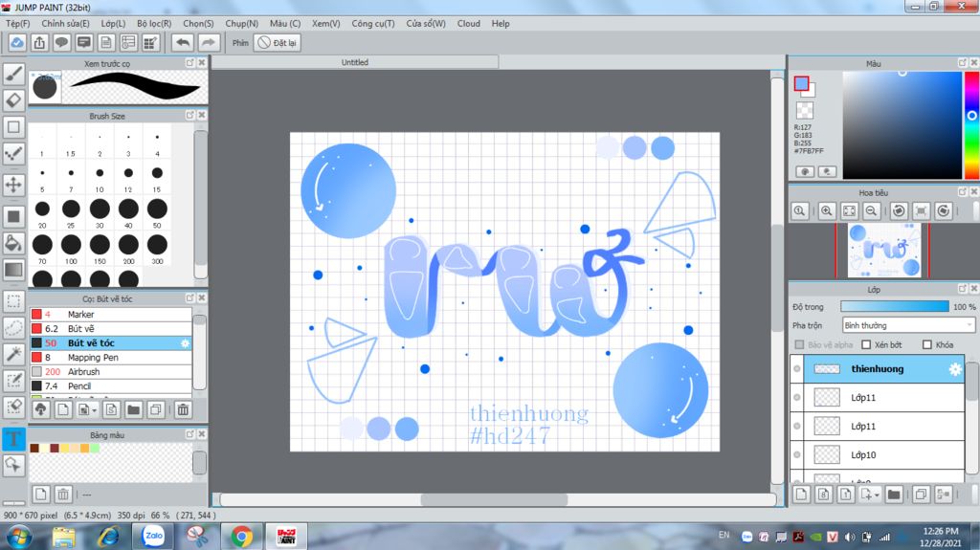This screenshot has width=980, height=550.
Task: Select the Airbrush brush entry
Action: (83, 371)
